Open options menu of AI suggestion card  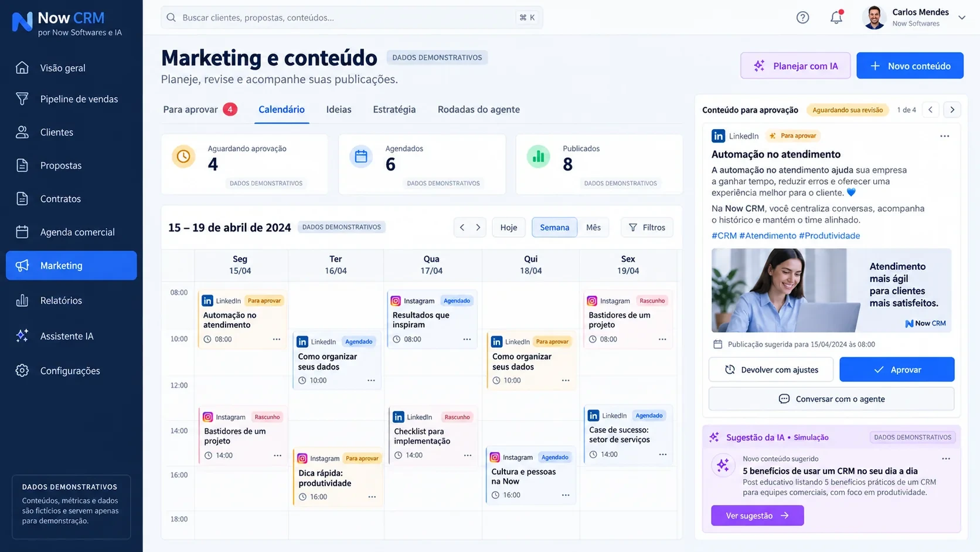coord(946,459)
